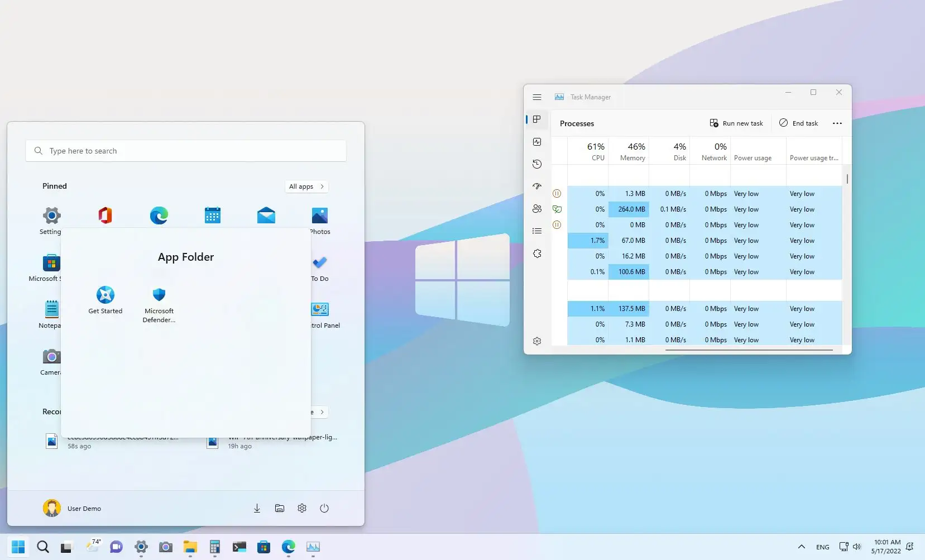Collapse the Task Manager navigation pane
Viewport: 925px width, 560px height.
[537, 97]
